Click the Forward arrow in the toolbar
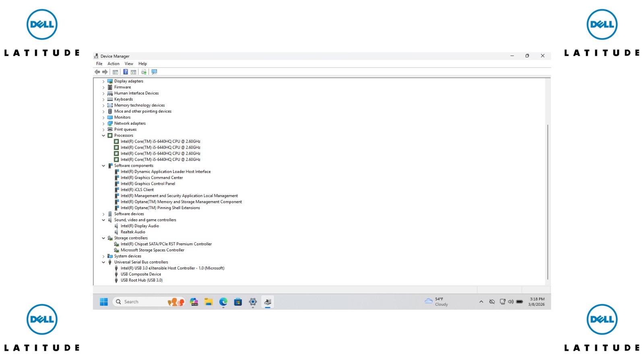644x362 pixels. [105, 72]
